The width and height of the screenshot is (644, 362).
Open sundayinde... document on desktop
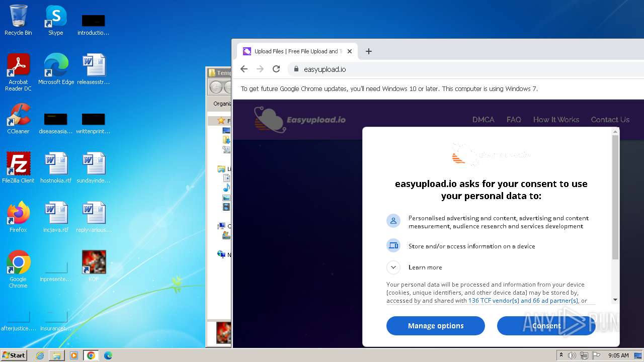[94, 167]
